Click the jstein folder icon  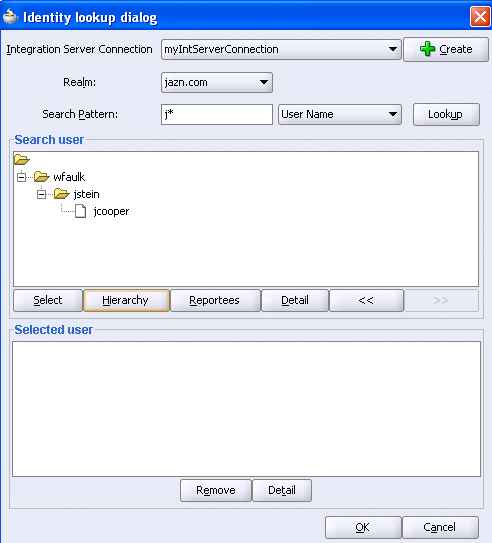coord(62,194)
